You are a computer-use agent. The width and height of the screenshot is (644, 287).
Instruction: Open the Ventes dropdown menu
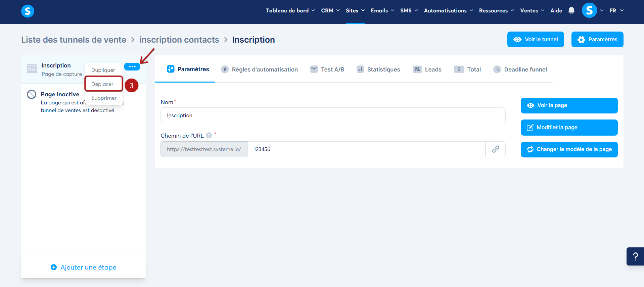pos(532,10)
